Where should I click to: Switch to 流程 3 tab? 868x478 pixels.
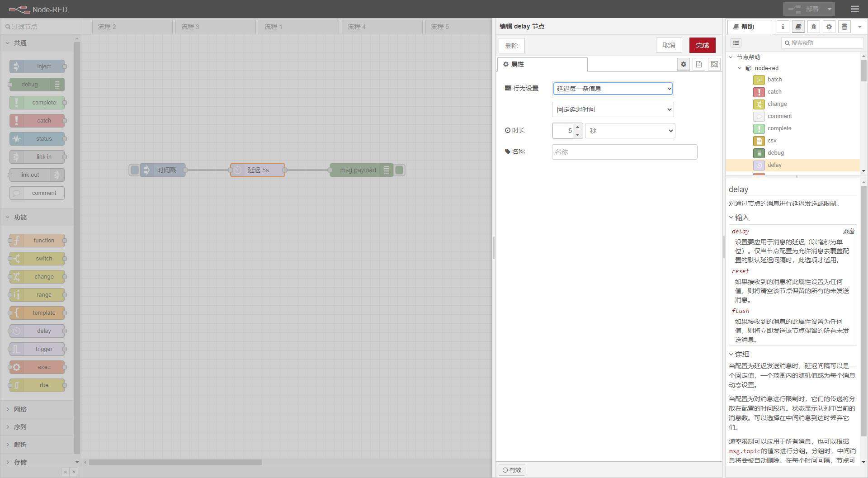point(216,27)
